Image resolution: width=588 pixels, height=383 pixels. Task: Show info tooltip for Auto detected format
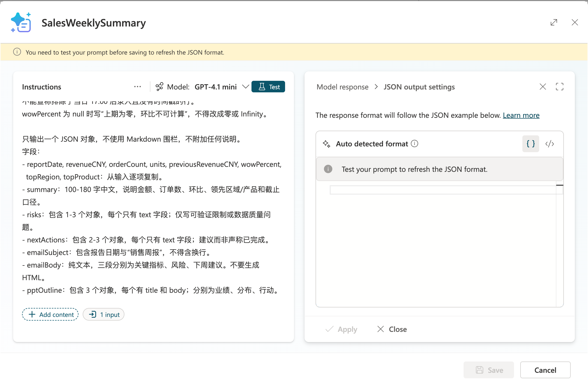pos(414,143)
